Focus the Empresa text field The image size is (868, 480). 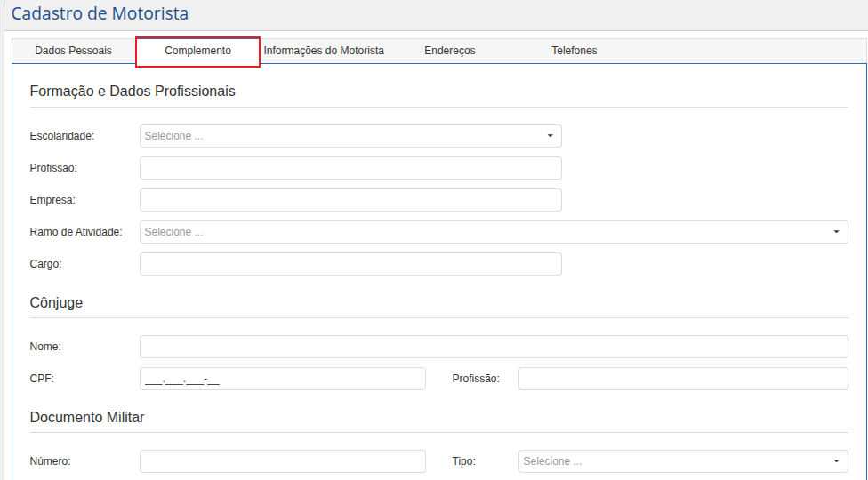(x=350, y=200)
